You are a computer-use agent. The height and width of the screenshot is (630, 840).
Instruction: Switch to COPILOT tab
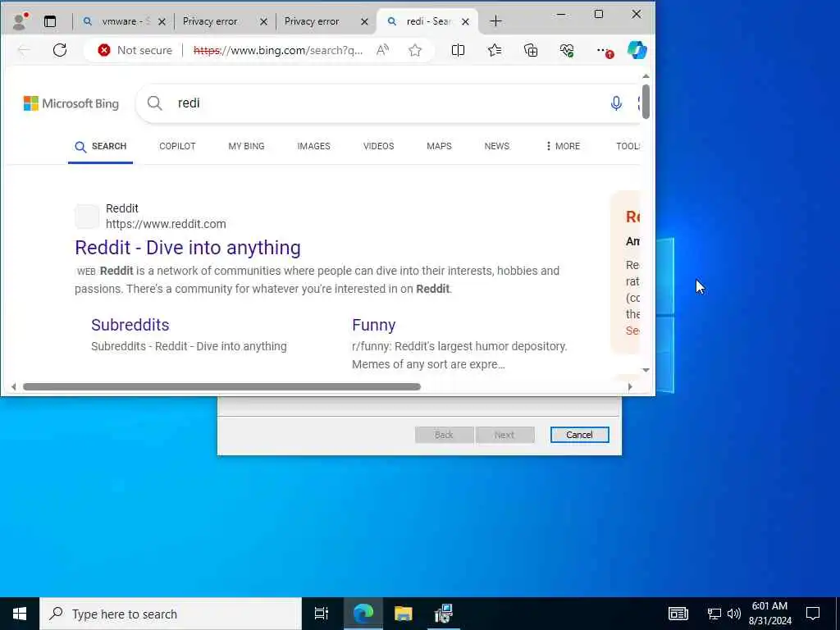(x=177, y=146)
